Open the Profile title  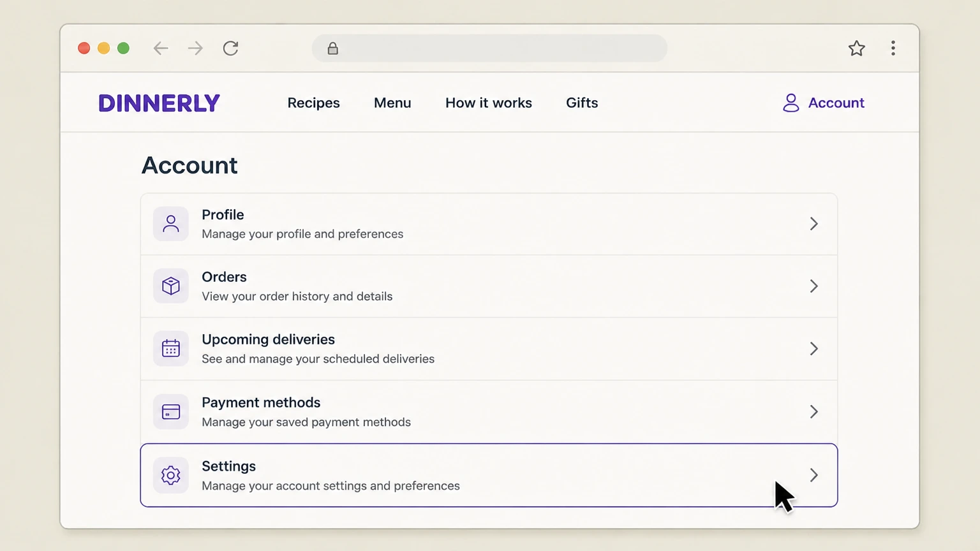[223, 215]
